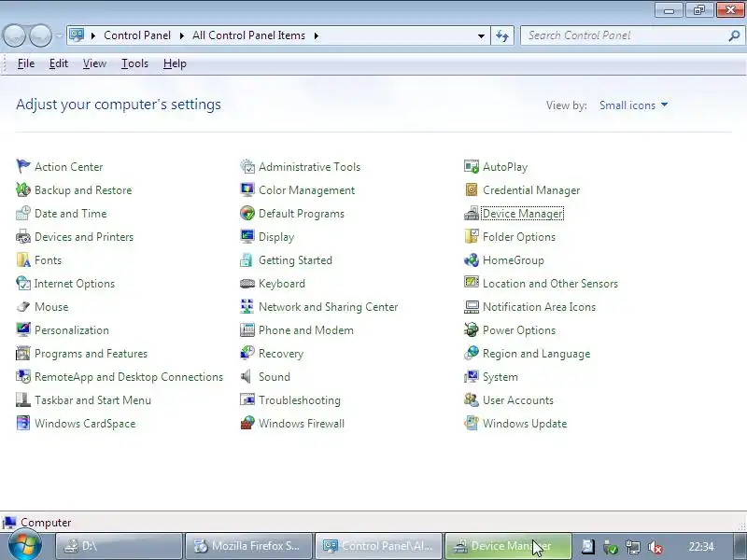This screenshot has width=747, height=560.
Task: Open recent pages dropdown beside navigation buttons
Action: (x=59, y=35)
